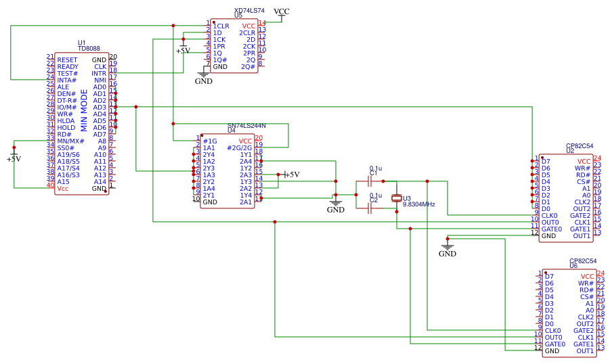
Task: Select the A19/S6 pin label on U1
Action: (x=68, y=155)
